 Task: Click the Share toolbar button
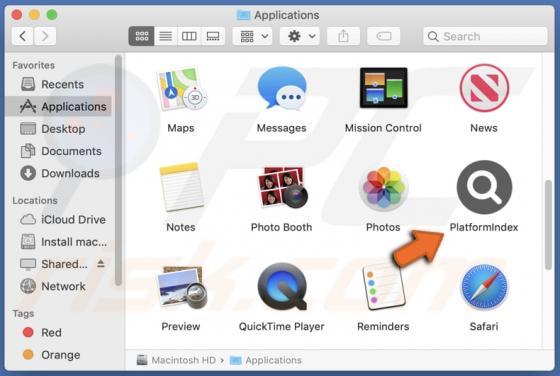[x=344, y=36]
